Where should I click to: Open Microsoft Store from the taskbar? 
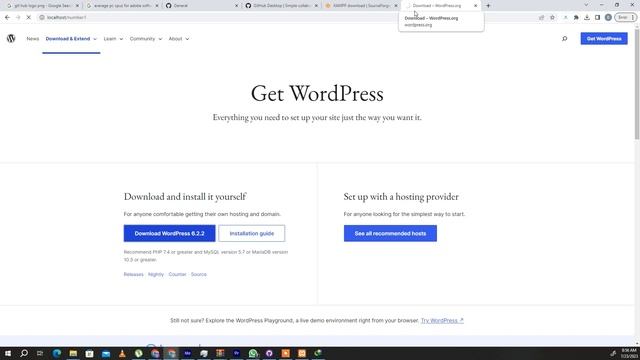89,353
